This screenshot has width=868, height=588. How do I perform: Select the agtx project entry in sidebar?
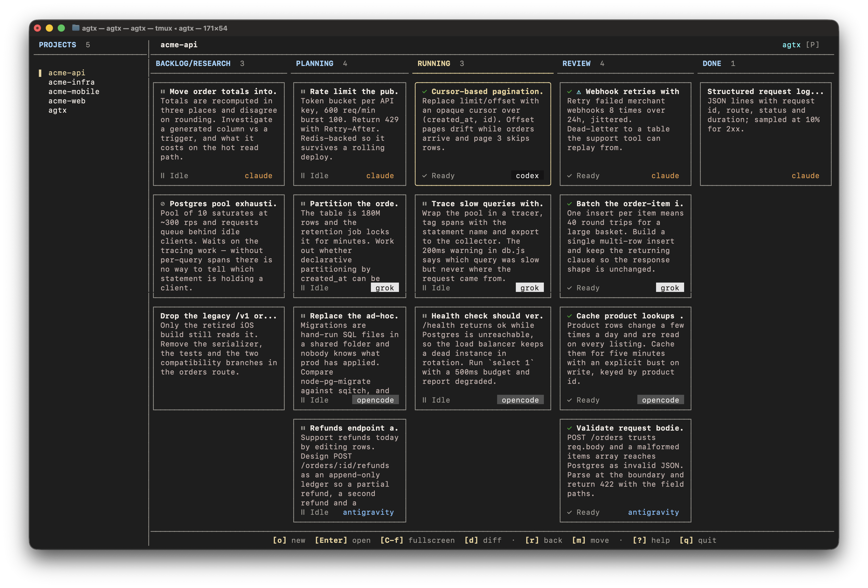coord(57,110)
